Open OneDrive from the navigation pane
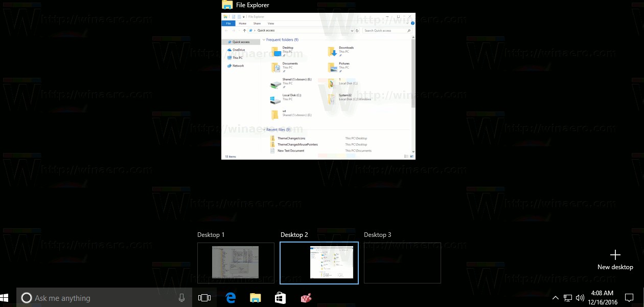The width and height of the screenshot is (644, 307). pos(238,50)
